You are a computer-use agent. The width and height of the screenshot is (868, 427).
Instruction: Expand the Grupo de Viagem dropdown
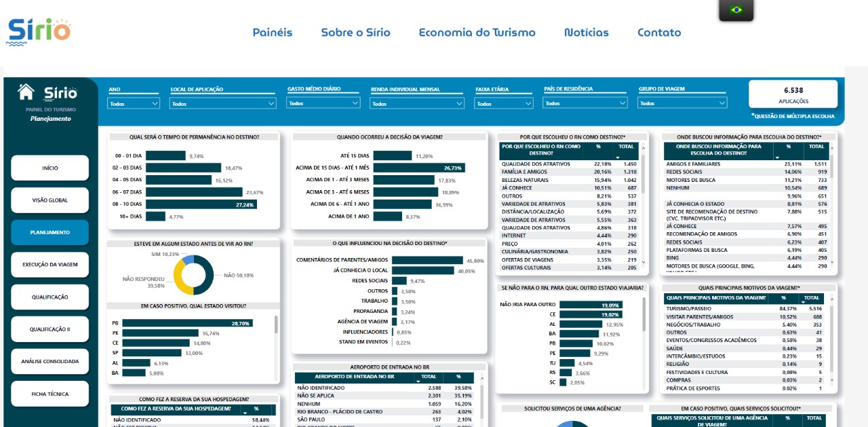pyautogui.click(x=682, y=103)
